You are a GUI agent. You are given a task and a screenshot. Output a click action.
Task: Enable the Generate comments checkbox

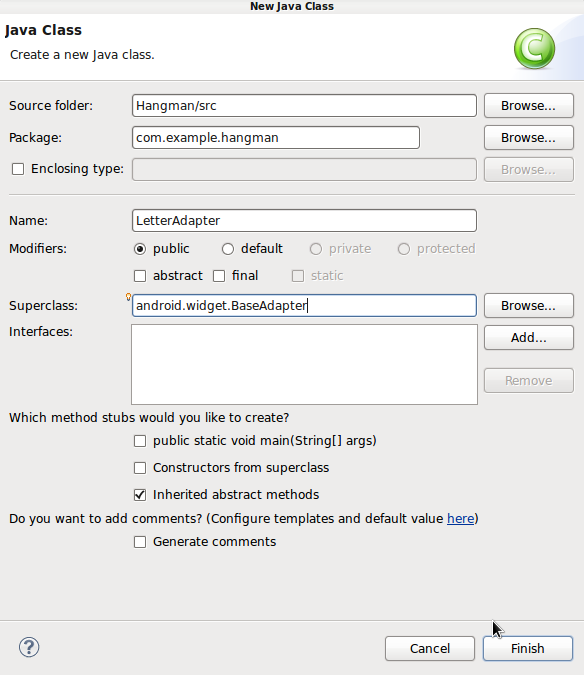[x=140, y=542]
